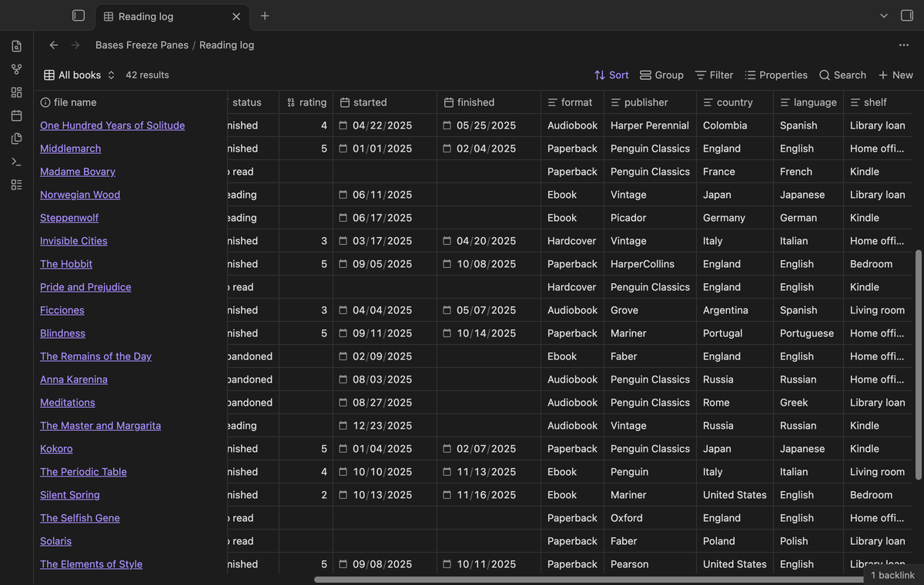Viewport: 924px width, 585px height.
Task: Open the Middlemarch note link
Action: [x=70, y=149]
